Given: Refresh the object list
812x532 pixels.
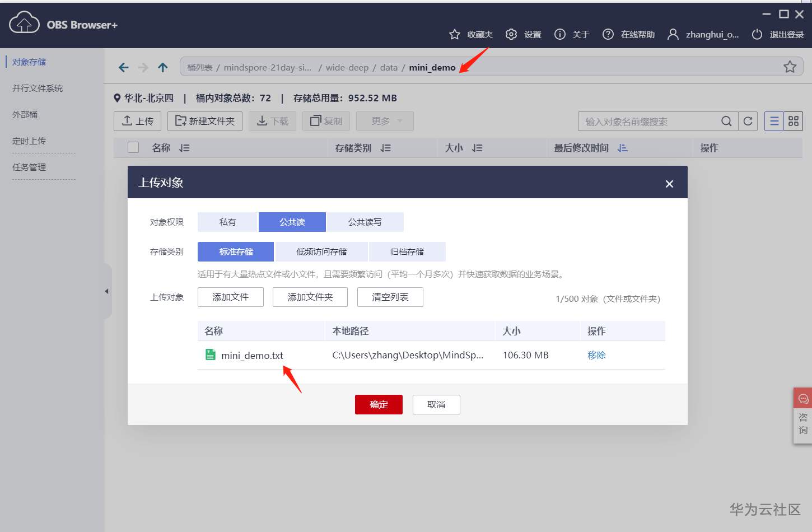Looking at the screenshot, I should 748,121.
